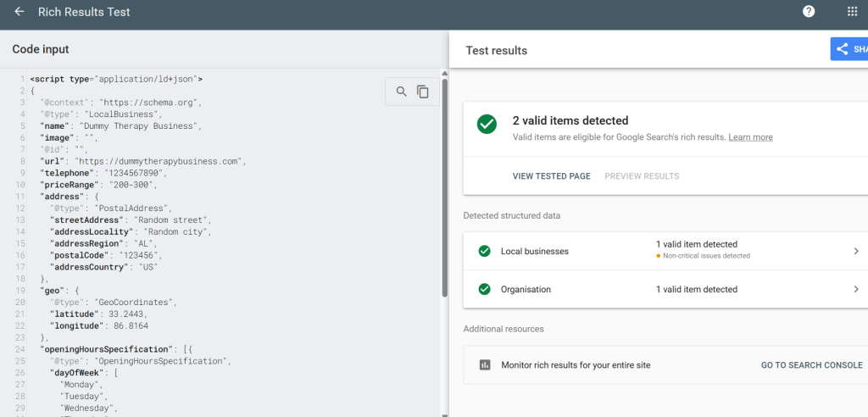The width and height of the screenshot is (868, 417).
Task: Click the back arrow in the header
Action: [x=19, y=13]
